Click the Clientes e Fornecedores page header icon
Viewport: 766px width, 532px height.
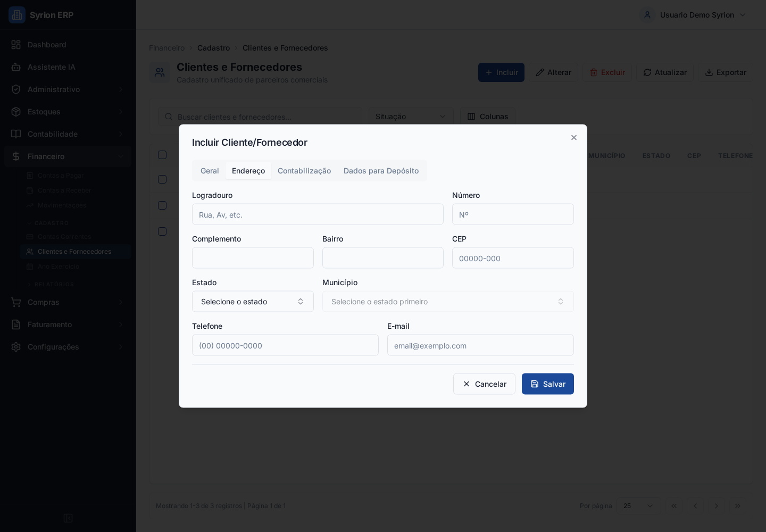coord(160,72)
